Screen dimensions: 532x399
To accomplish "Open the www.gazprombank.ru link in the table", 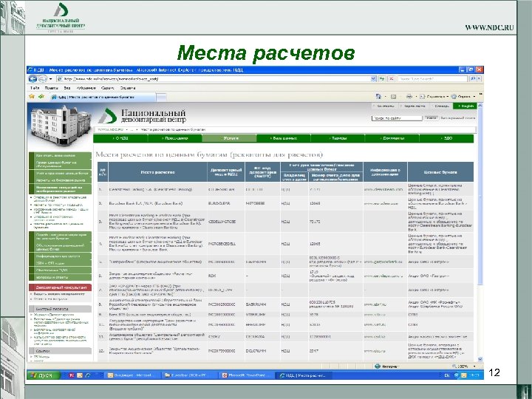I will 383,262.
